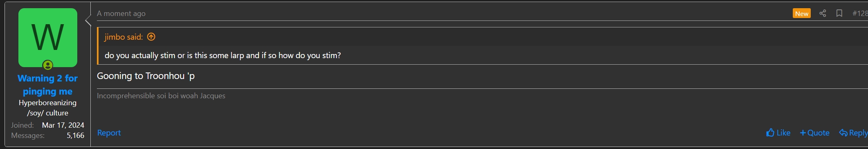This screenshot has height=149, width=868.
Task: Click the Reply arrow icon
Action: [843, 133]
